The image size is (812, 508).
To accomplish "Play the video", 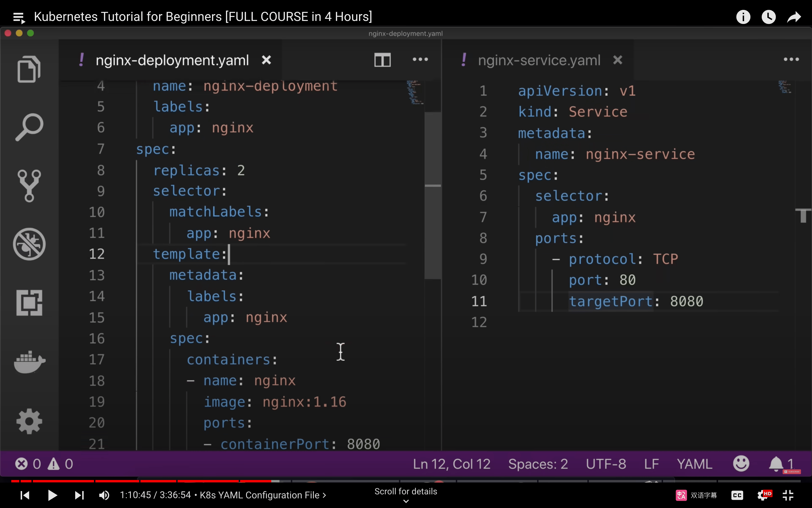I will [x=52, y=495].
